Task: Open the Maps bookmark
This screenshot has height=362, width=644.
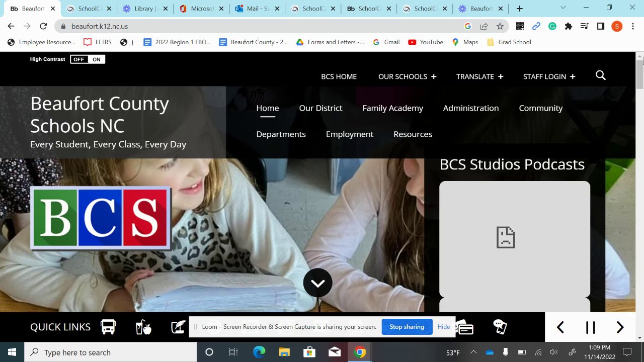Action: pyautogui.click(x=465, y=42)
